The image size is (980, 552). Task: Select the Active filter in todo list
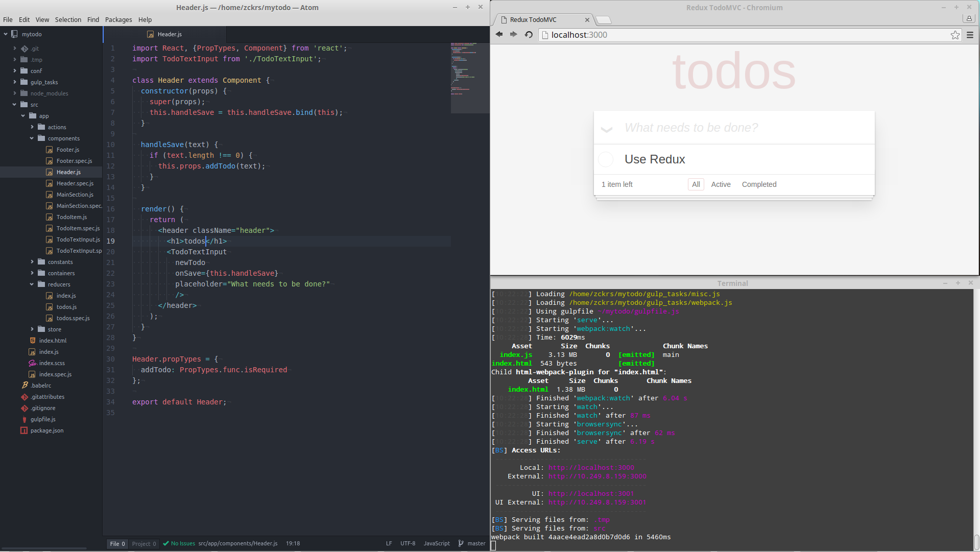721,184
